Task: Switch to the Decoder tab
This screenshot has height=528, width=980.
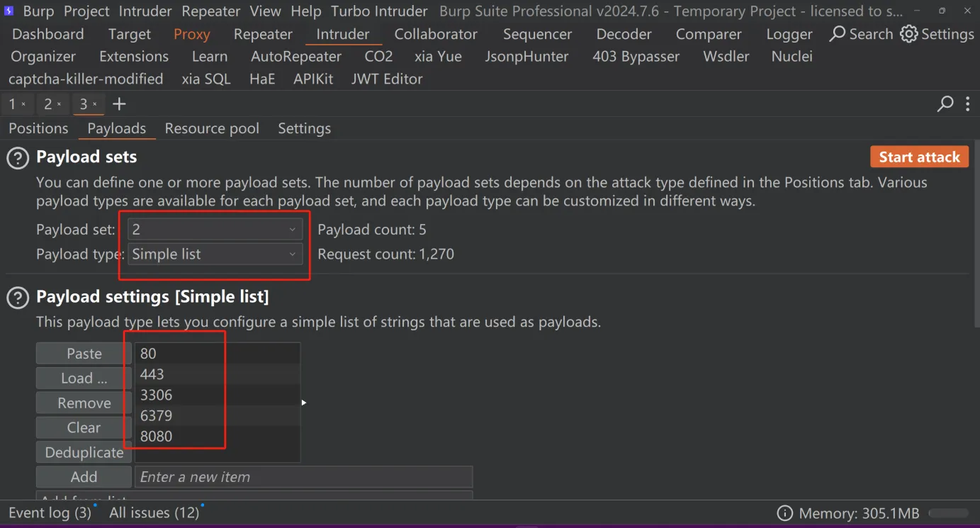Action: coord(624,34)
